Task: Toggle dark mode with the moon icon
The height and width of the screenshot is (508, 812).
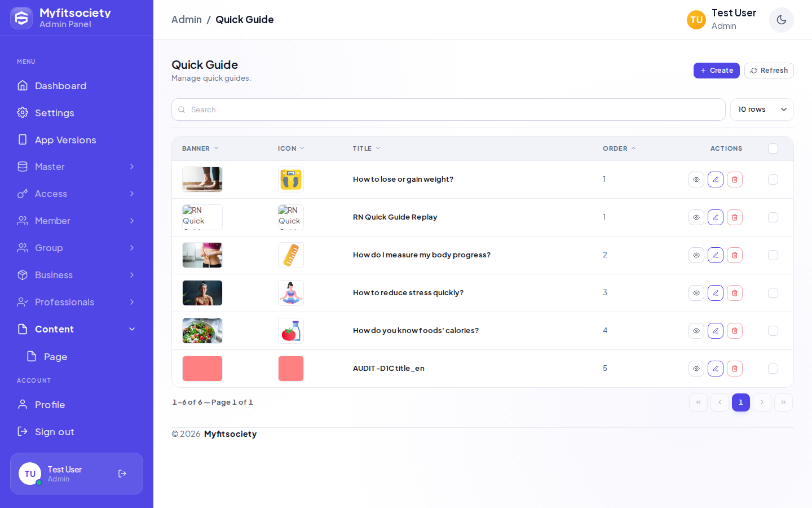Action: click(782, 20)
